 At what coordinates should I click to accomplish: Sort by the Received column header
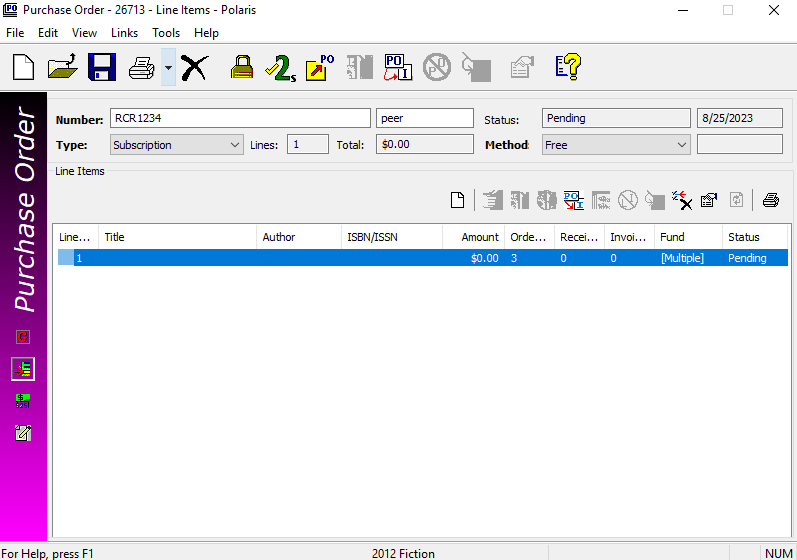(579, 237)
